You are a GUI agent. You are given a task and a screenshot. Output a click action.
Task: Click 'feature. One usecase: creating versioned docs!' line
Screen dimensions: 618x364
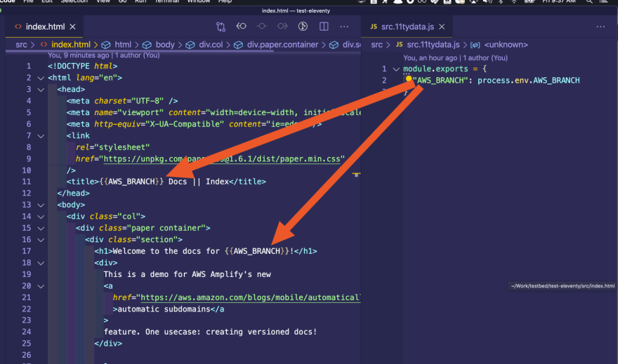pos(210,332)
